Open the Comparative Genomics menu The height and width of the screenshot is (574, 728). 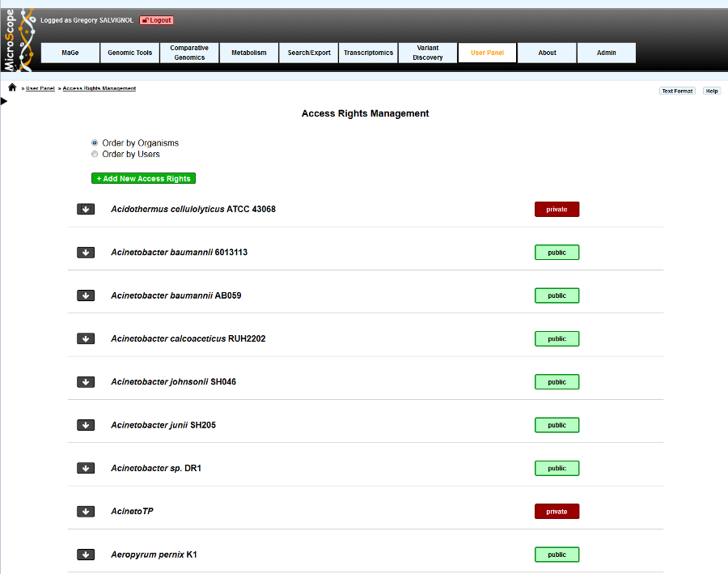(x=189, y=53)
